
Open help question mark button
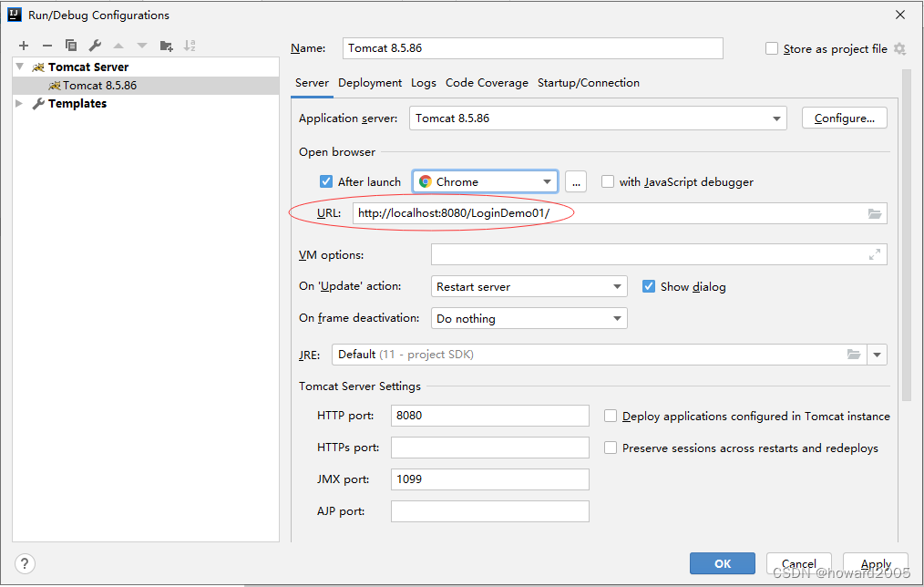25,563
